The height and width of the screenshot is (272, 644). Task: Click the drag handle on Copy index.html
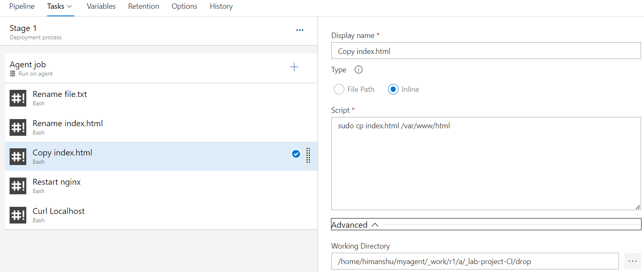click(308, 155)
